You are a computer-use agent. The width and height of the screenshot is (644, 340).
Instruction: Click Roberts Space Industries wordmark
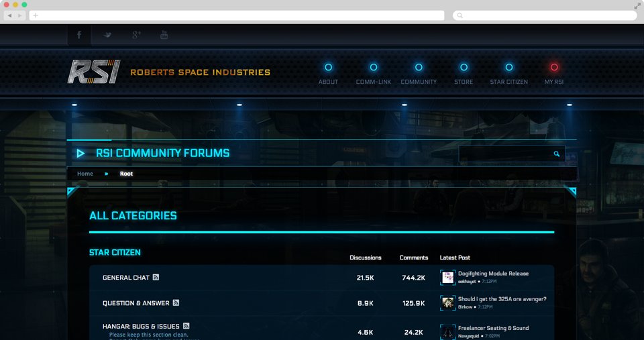(201, 72)
